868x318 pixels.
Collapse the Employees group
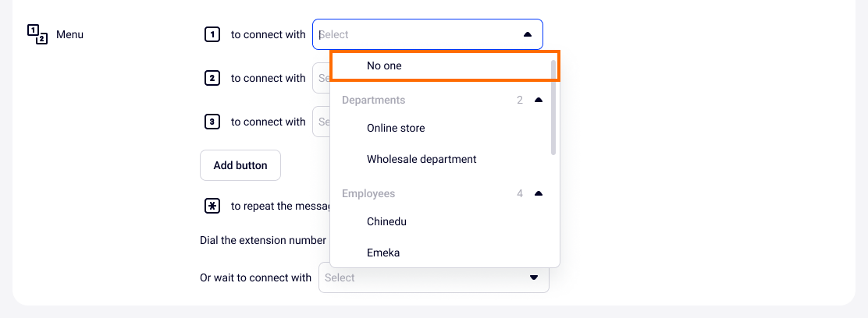(539, 193)
